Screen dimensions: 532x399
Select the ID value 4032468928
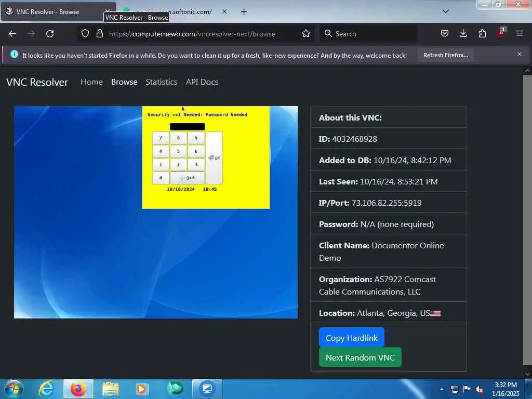pyautogui.click(x=354, y=139)
